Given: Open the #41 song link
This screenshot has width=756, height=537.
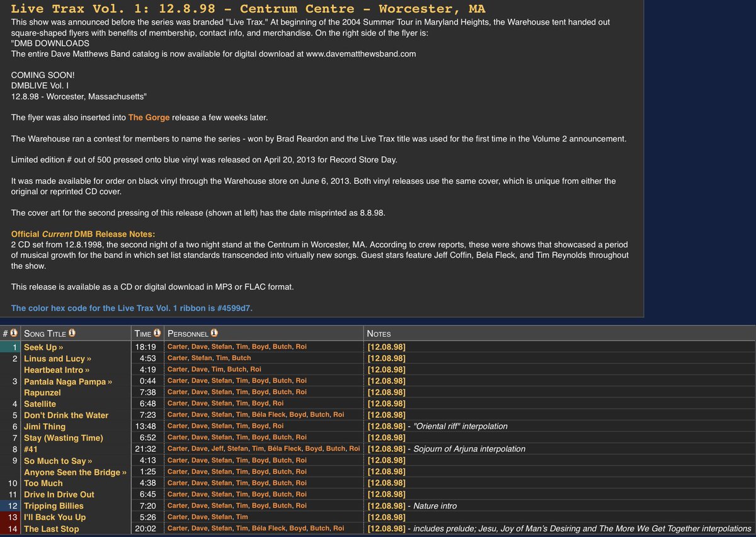Looking at the screenshot, I should click(30, 449).
